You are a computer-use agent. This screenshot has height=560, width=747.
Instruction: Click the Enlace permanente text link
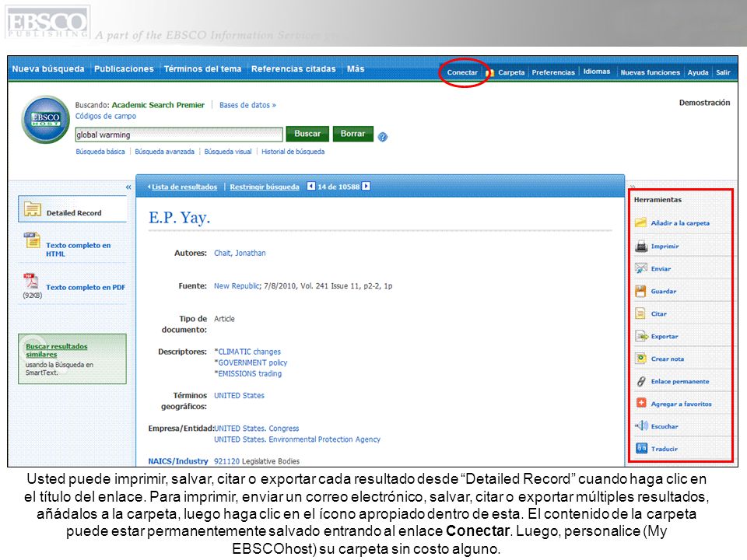680,381
